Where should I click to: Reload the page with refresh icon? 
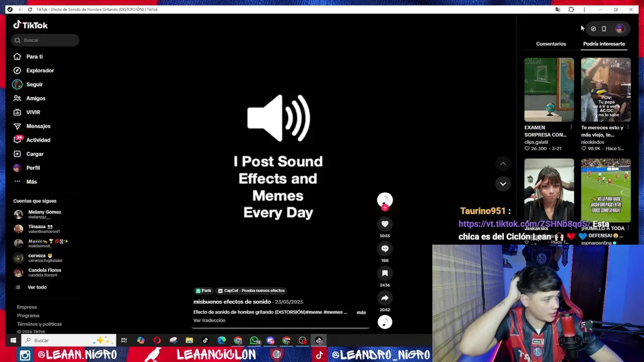30,10
